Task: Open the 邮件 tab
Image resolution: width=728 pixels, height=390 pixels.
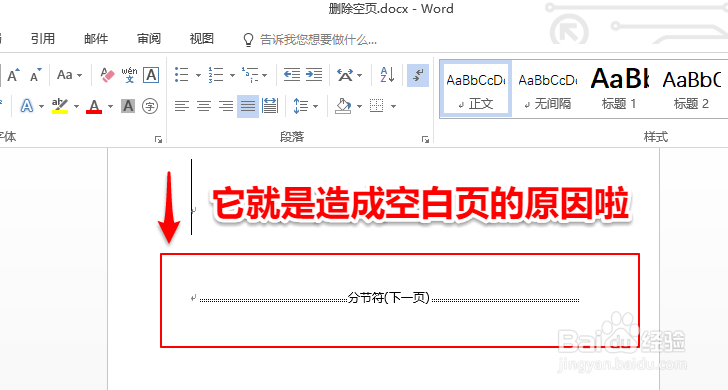Action: coord(96,39)
